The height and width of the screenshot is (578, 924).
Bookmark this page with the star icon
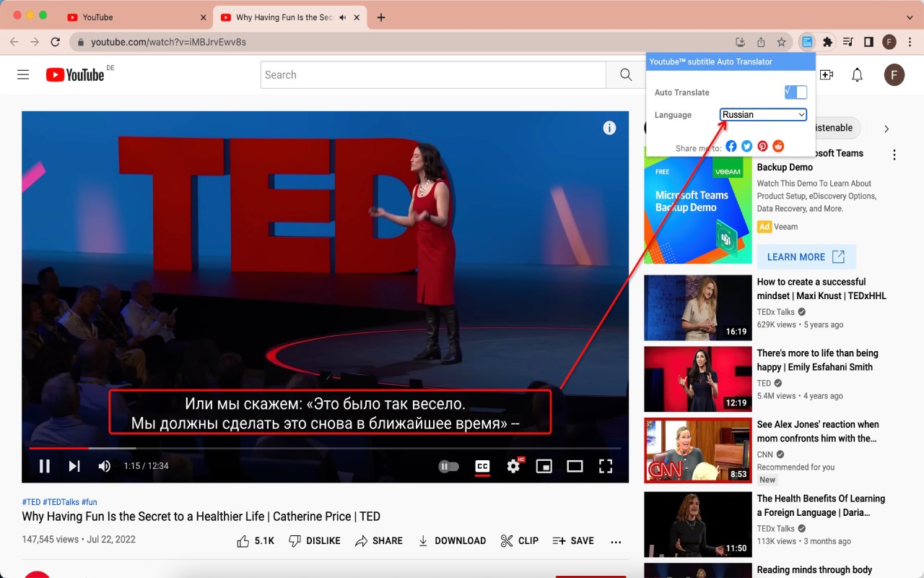781,42
